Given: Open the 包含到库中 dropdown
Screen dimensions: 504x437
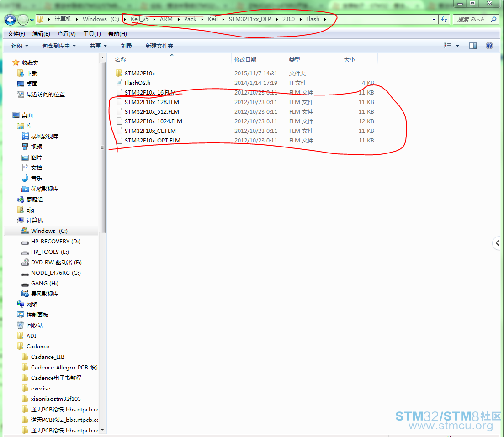Looking at the screenshot, I should coord(59,46).
